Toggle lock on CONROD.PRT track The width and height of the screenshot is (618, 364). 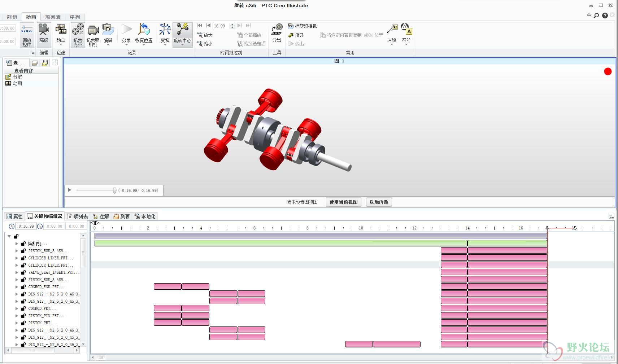[23, 308]
